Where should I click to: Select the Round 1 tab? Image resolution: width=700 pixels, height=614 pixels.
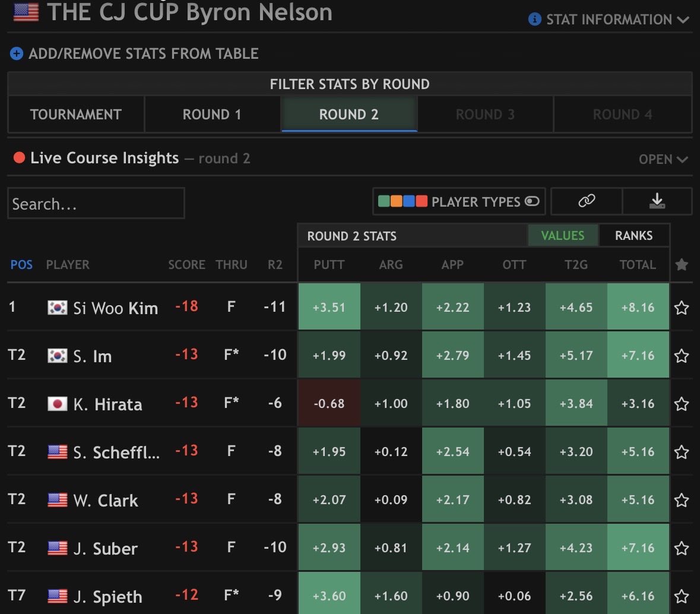point(212,115)
